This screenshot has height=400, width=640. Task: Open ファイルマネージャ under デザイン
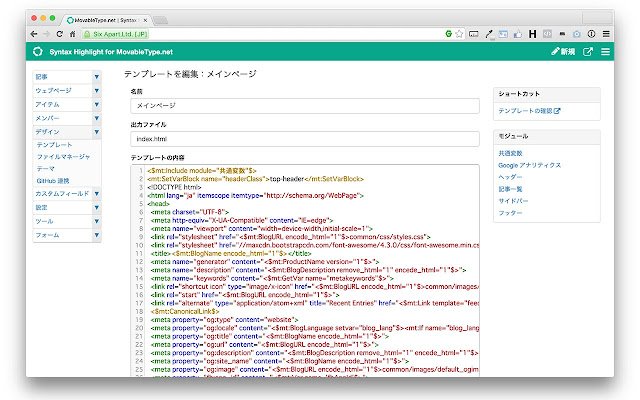63,157
